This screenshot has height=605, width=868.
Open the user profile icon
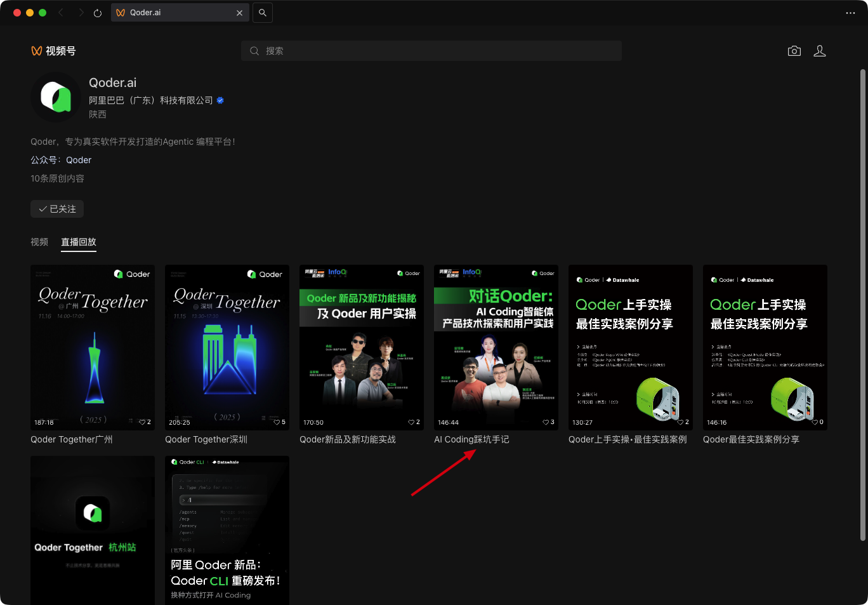(820, 51)
